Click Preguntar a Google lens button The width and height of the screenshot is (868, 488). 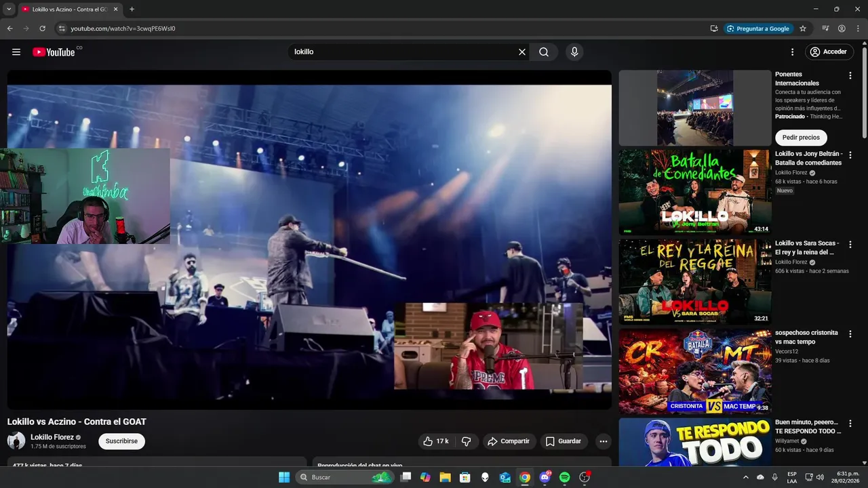coord(758,28)
